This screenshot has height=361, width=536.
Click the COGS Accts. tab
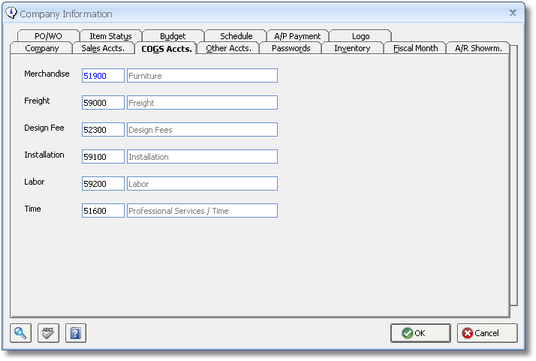tap(166, 49)
